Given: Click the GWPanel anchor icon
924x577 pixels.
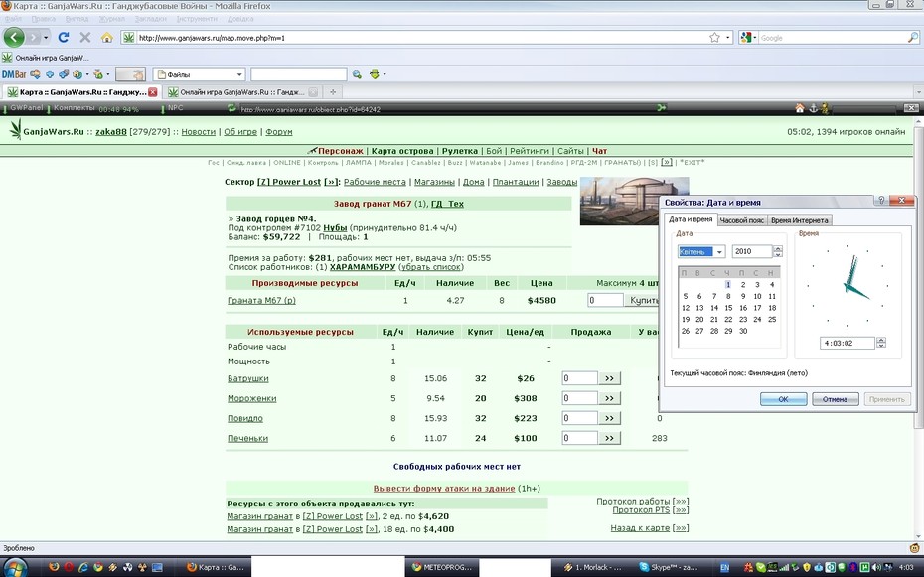Looking at the screenshot, I should [x=813, y=108].
